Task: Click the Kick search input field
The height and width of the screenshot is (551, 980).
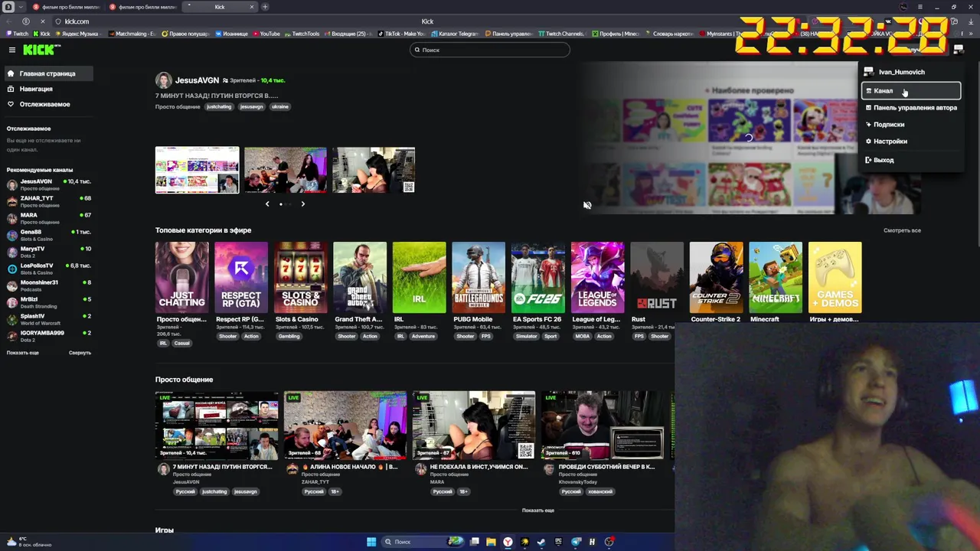Action: pos(490,50)
